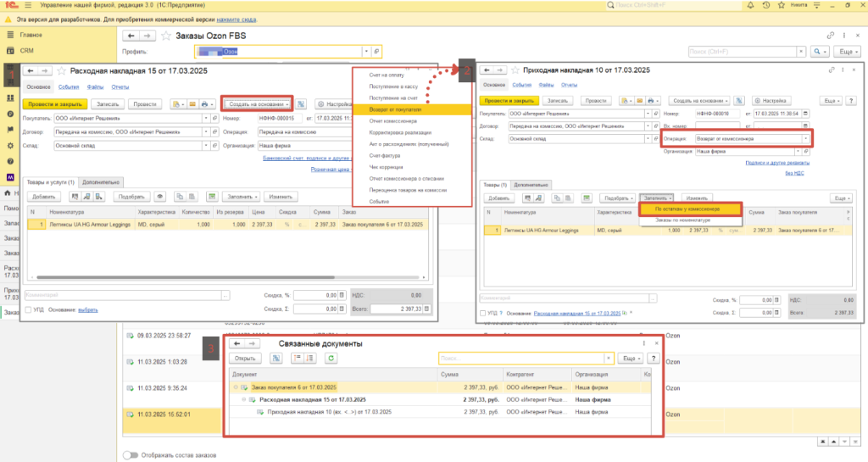The image size is (868, 462).
Task: Open Профиль dropdown arrow on Ozon page
Action: coord(366,52)
